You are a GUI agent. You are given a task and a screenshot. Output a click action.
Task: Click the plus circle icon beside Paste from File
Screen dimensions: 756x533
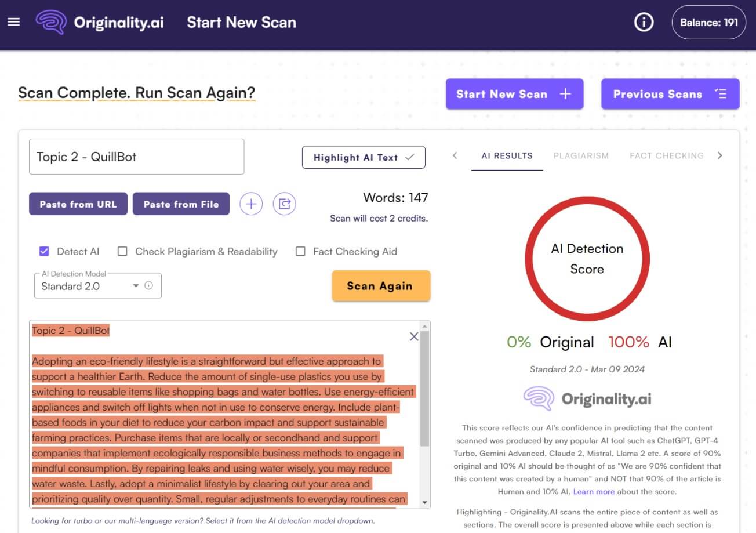251,204
